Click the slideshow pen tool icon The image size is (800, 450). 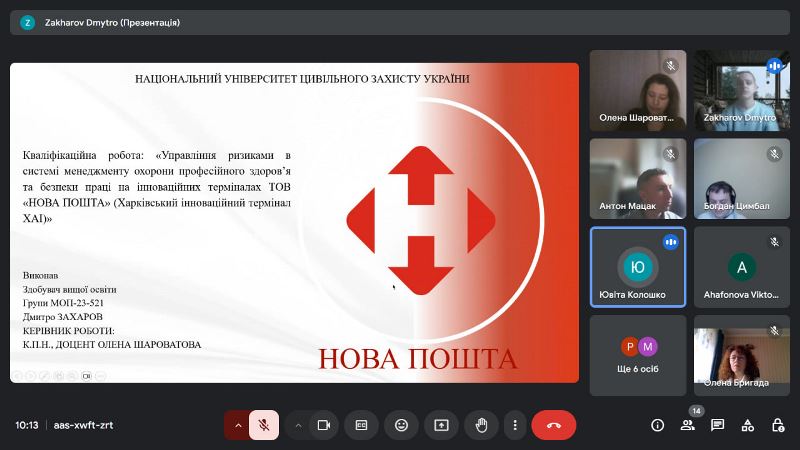[45, 376]
